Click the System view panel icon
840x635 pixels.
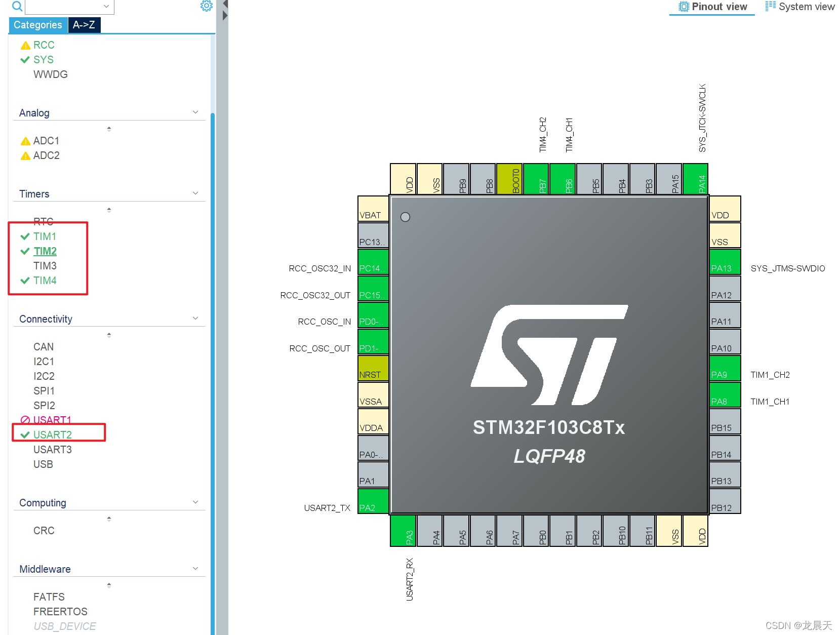pyautogui.click(x=771, y=6)
